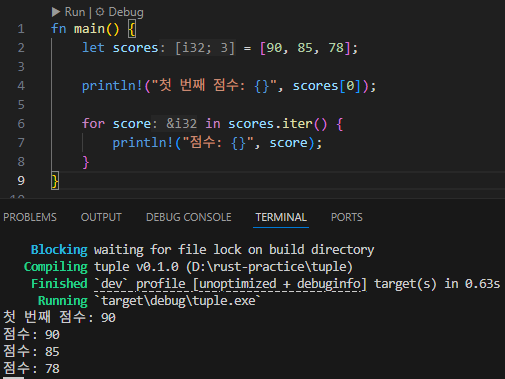Screen dimensions: 505x379
Task: Click line number 2 in the gutter
Action: tap(21, 48)
